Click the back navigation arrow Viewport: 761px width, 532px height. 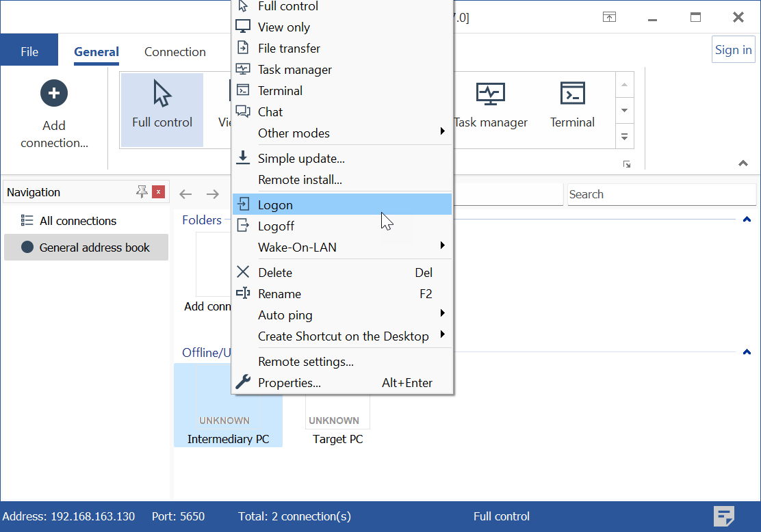(185, 194)
